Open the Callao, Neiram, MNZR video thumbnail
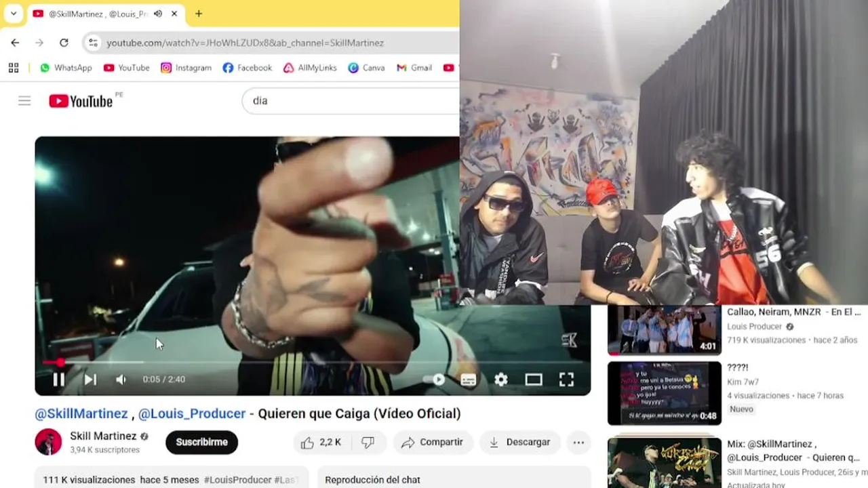 pyautogui.click(x=665, y=330)
